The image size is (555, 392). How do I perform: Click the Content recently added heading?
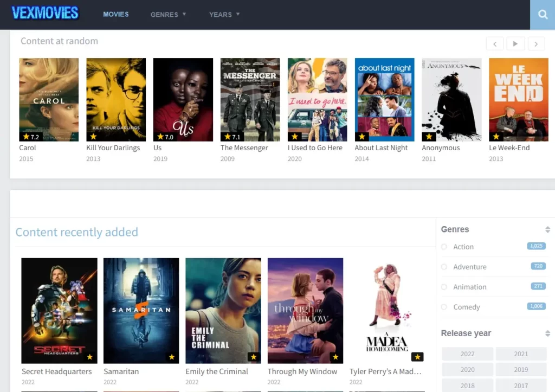(x=77, y=232)
